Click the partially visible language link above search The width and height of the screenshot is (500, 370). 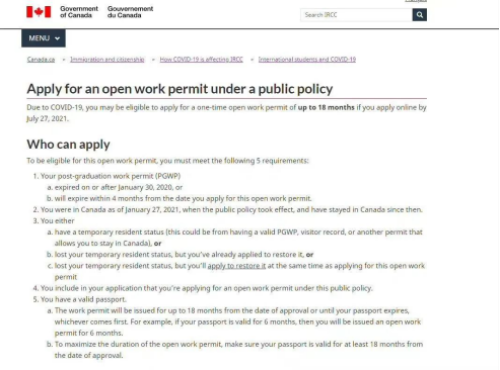tap(416, 1)
